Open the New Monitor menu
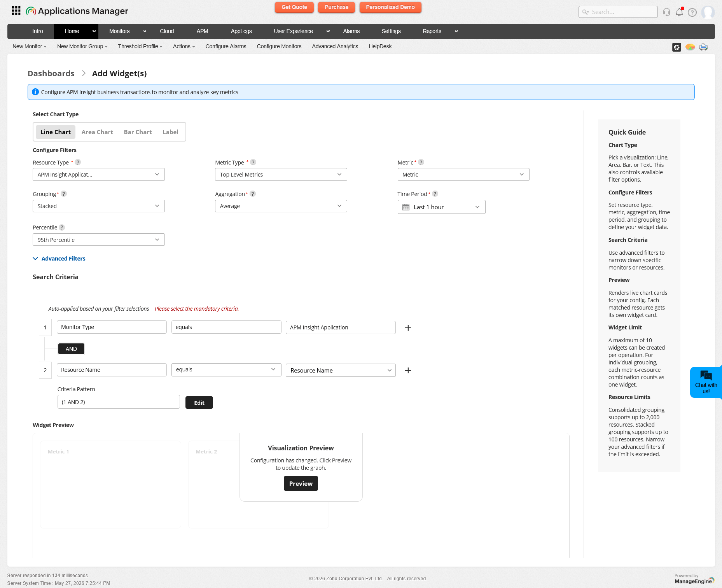Viewport: 722px width, 588px height. (30, 46)
